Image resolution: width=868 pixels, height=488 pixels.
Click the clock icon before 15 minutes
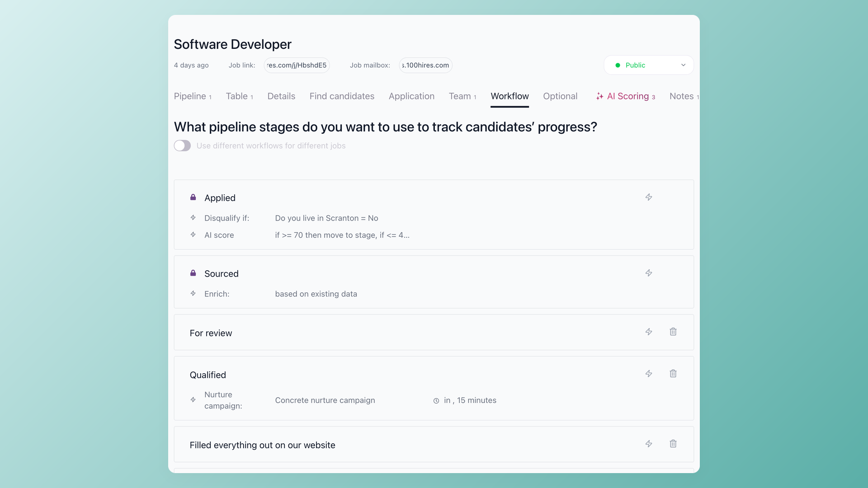click(436, 401)
